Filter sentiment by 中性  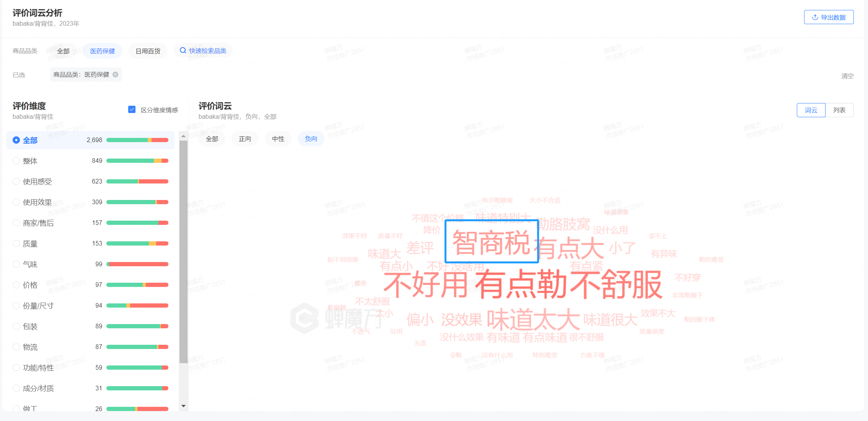pos(278,139)
